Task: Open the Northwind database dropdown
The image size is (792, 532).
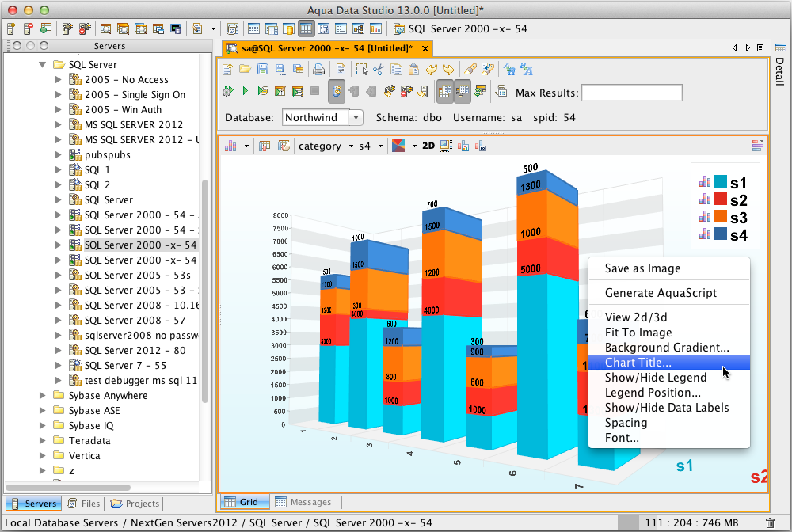Action: click(356, 118)
